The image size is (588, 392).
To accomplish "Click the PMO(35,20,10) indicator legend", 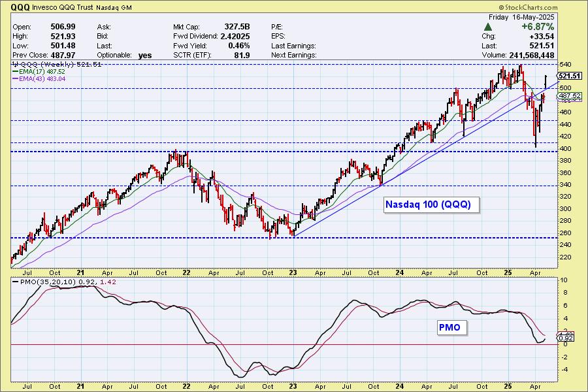I will click(x=64, y=282).
